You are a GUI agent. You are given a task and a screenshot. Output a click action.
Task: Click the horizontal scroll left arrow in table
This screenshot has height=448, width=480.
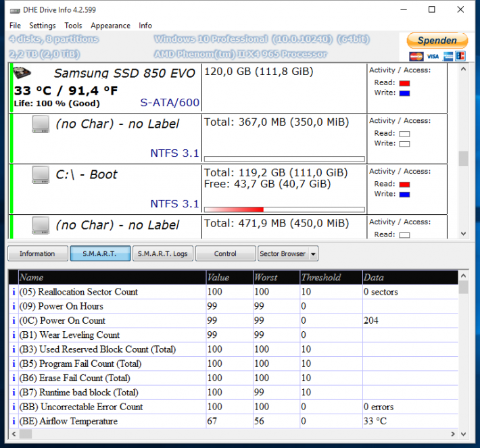tap(14, 434)
